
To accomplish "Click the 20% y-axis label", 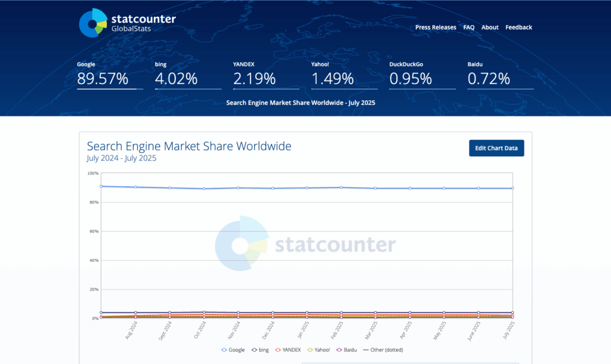I will (94, 289).
